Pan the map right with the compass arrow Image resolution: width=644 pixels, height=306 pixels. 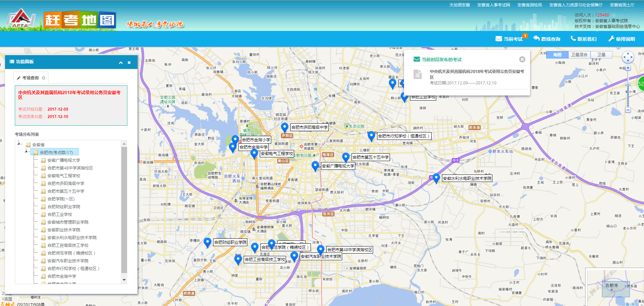point(632,57)
